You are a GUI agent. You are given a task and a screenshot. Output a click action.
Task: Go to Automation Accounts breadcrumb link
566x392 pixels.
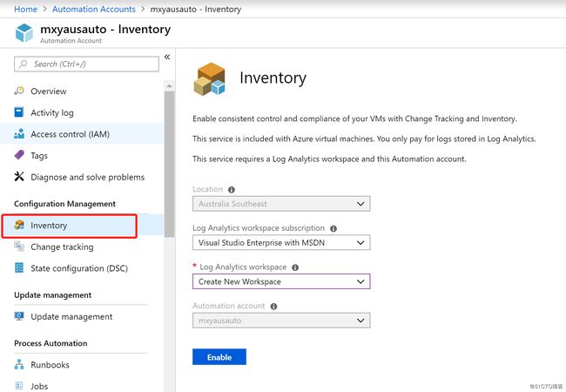pos(94,9)
